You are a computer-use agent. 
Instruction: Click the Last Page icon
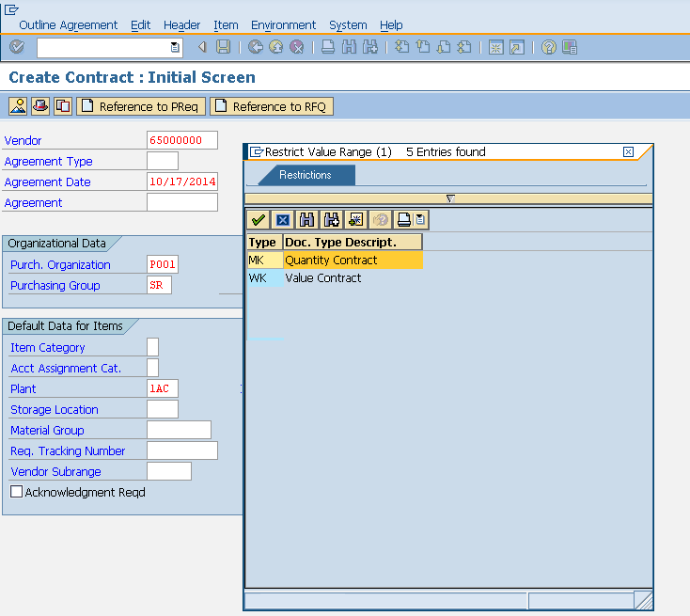pos(464,47)
